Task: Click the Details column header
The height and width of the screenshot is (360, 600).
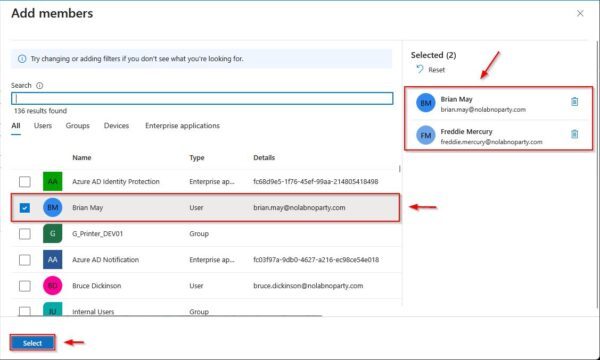Action: pos(264,158)
